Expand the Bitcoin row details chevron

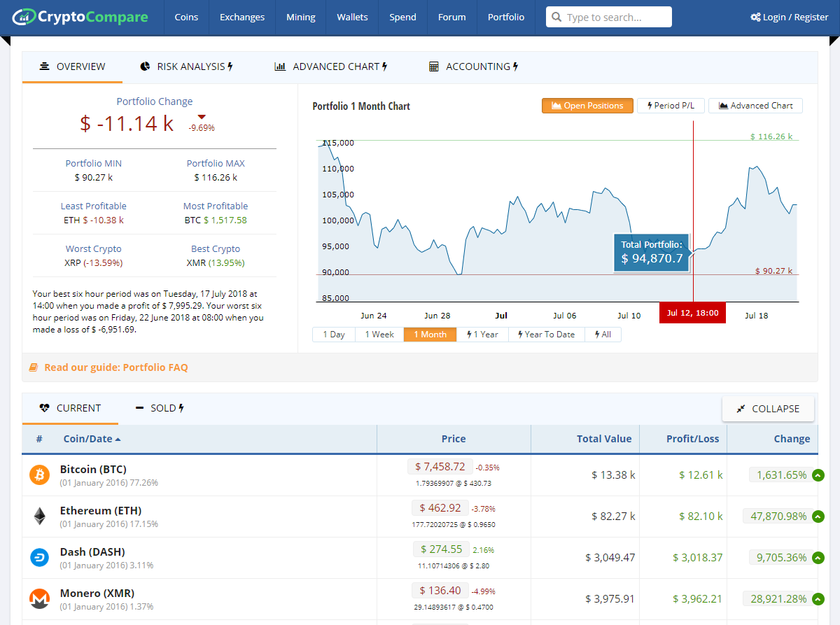(x=818, y=475)
